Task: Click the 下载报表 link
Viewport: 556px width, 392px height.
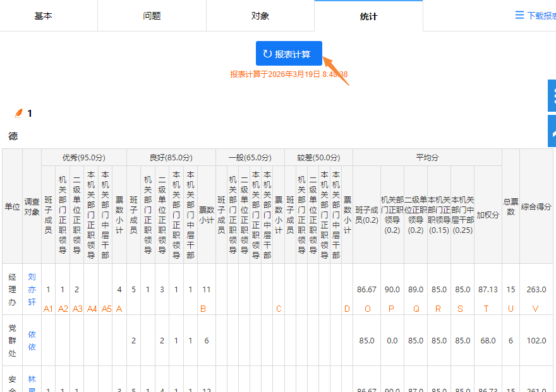Action: tap(541, 16)
